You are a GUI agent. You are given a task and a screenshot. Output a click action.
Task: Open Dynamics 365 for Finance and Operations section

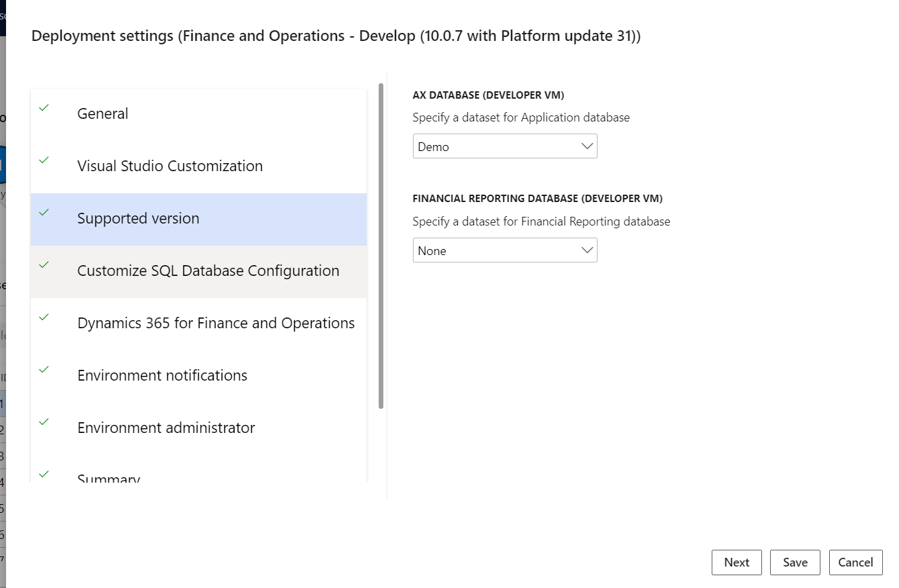pos(199,324)
